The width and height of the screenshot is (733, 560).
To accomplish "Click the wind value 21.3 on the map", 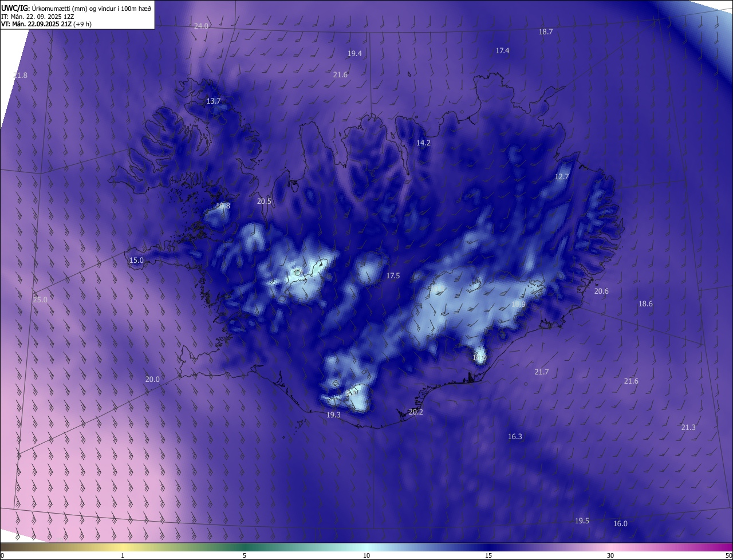I will tap(688, 428).
